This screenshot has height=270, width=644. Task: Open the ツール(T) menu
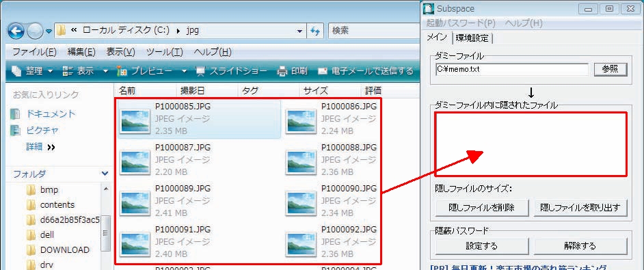[x=164, y=52]
